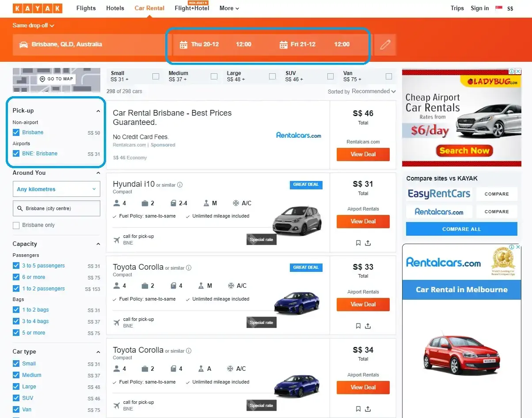532x418 pixels.
Task: Open the Singapore flag country selector
Action: (x=499, y=8)
